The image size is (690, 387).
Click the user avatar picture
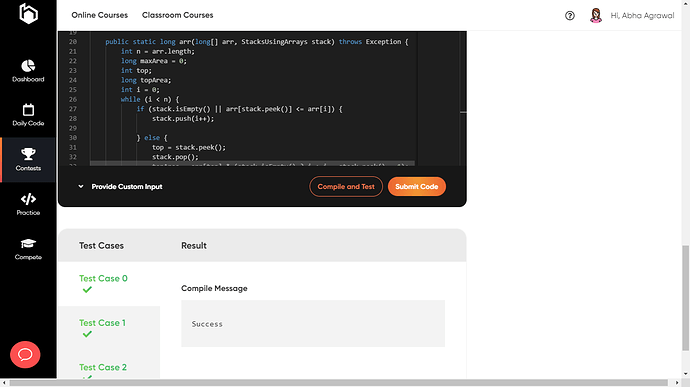click(x=596, y=15)
